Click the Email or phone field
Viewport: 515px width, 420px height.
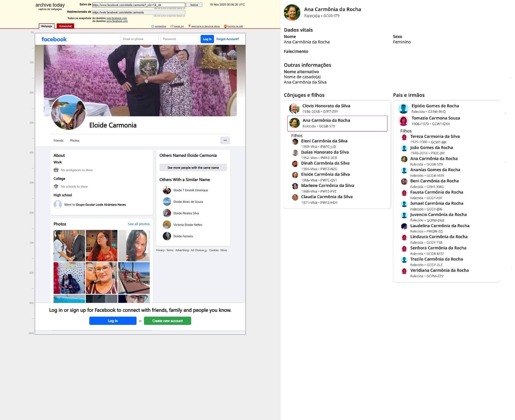click(139, 39)
